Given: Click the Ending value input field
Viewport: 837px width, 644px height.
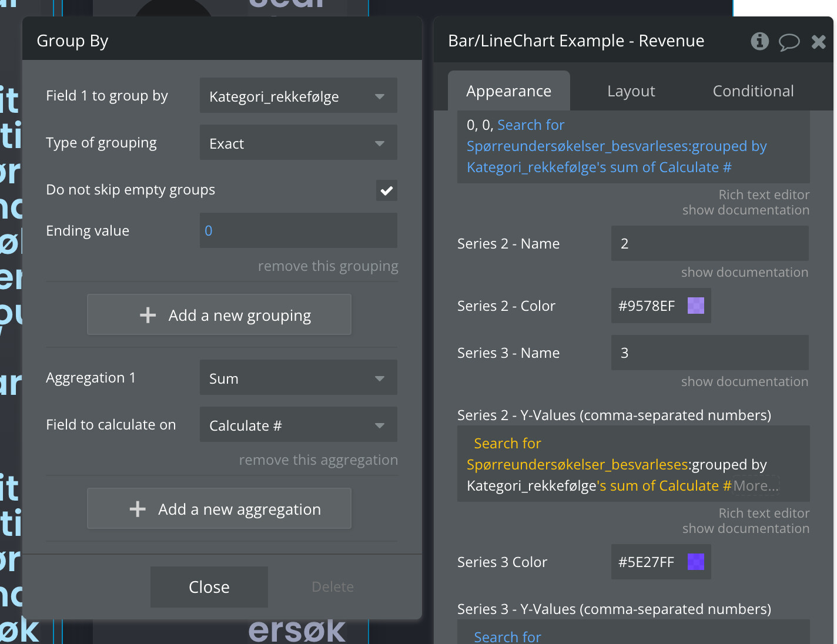Looking at the screenshot, I should (298, 231).
